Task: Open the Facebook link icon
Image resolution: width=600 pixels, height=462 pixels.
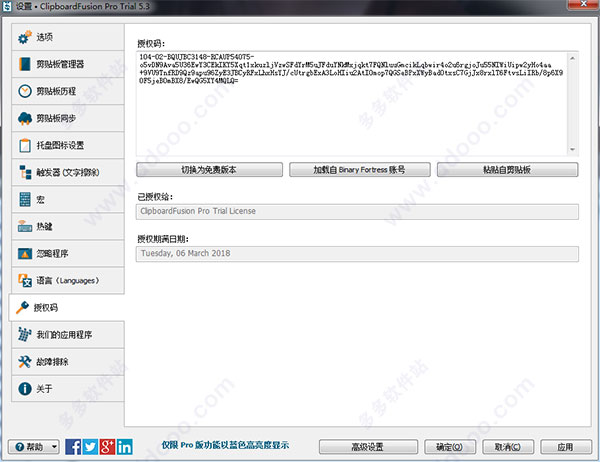Action: [x=73, y=447]
